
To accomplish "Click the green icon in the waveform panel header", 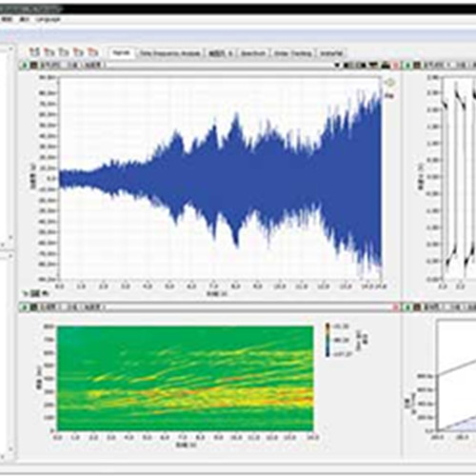I will tap(25, 66).
